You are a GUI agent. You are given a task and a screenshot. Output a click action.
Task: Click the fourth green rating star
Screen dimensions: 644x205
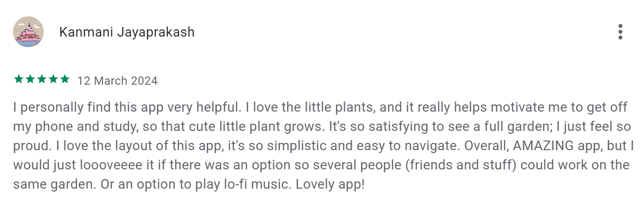click(x=53, y=79)
